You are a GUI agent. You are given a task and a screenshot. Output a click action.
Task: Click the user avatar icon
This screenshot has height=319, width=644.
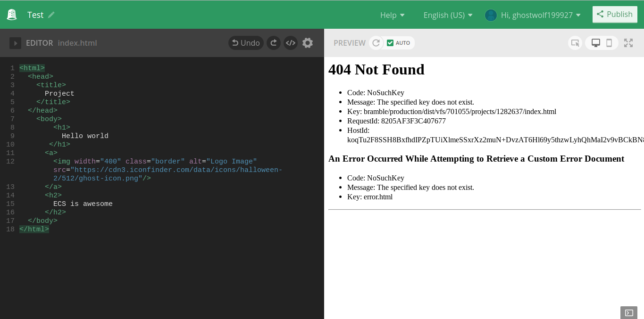point(491,15)
